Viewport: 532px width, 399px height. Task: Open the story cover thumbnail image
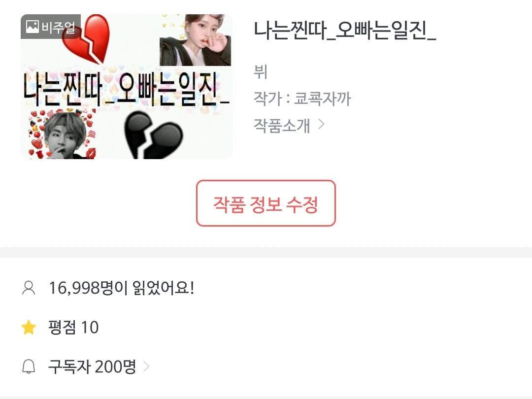tap(127, 87)
